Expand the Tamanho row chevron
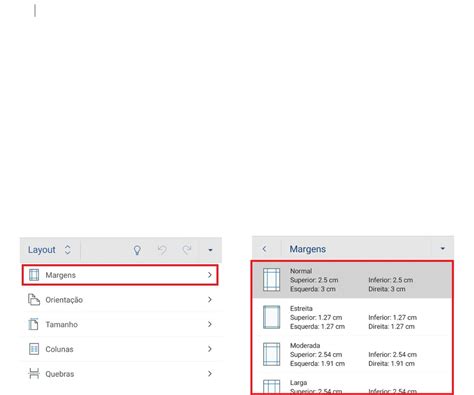This screenshot has width=474, height=395. (x=210, y=324)
